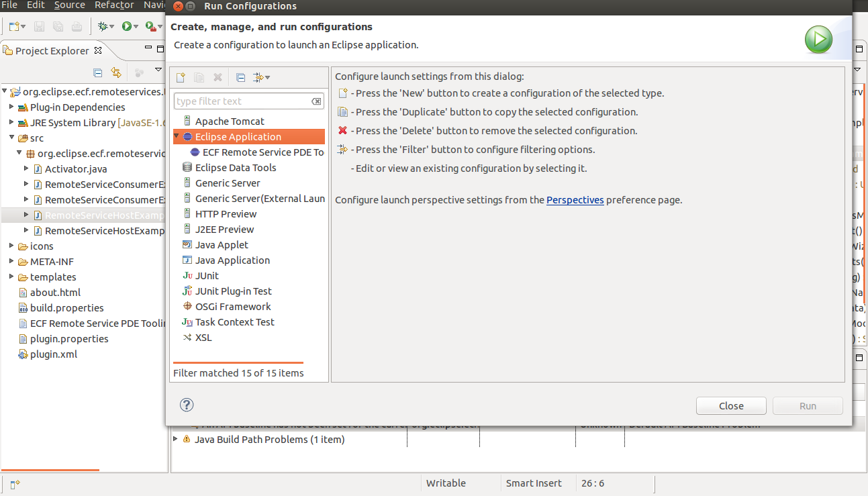Open the Run button dropdown arrow
The height and width of the screenshot is (496, 868).
pyautogui.click(x=136, y=27)
